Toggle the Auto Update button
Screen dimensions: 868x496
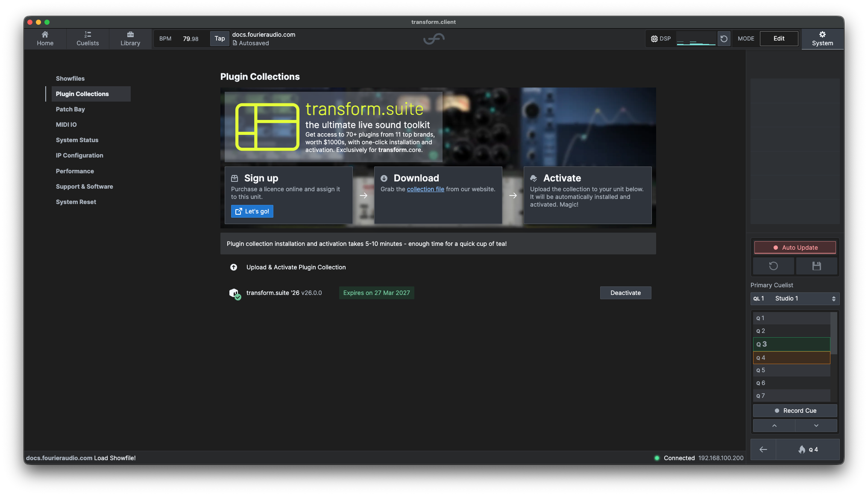pos(795,248)
